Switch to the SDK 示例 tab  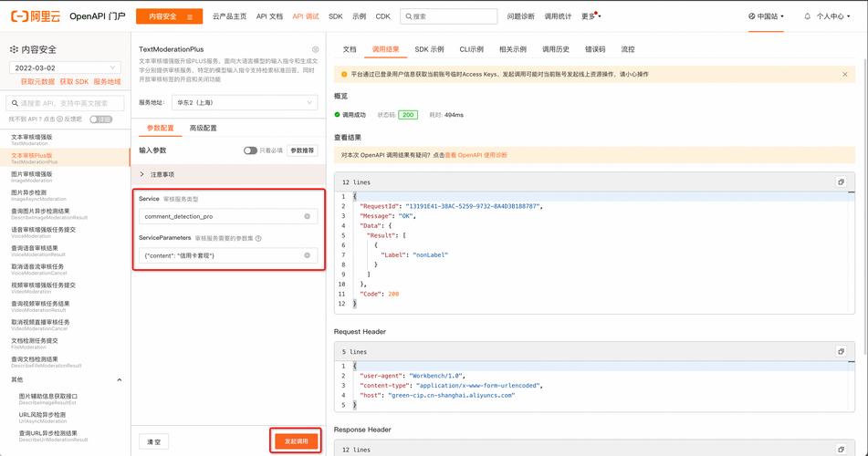(429, 49)
